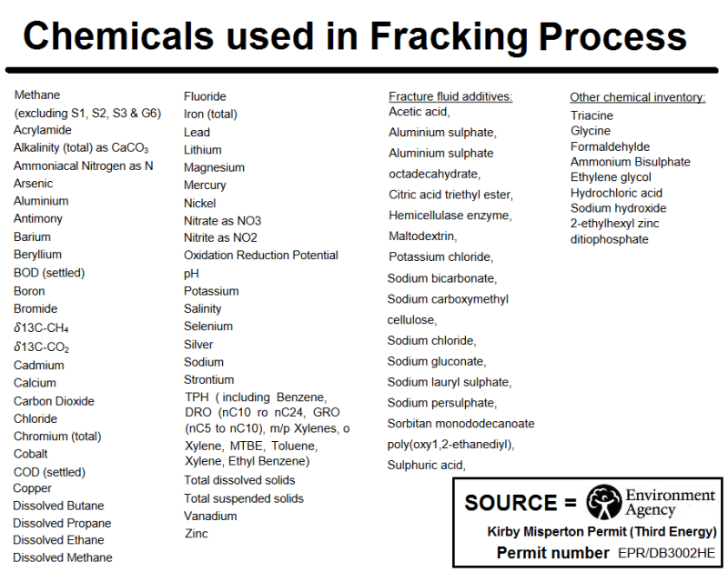Screen dimensions: 728x572
Task: Click the 'Kirby Misperton Permit (Third Energy)' text
Action: point(602,532)
